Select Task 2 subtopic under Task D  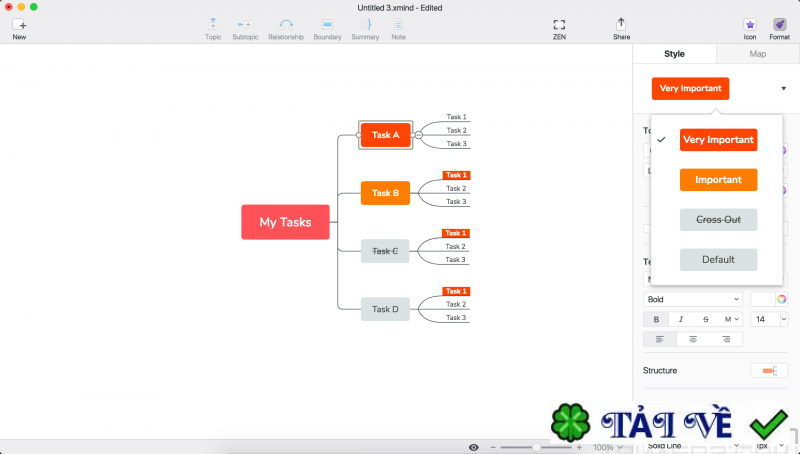tap(456, 304)
